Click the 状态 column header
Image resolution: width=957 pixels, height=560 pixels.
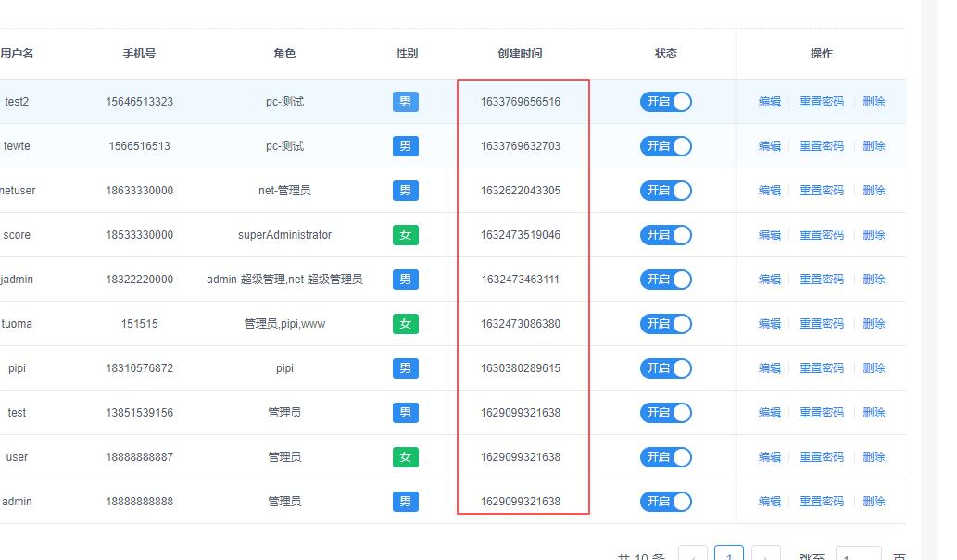pos(666,54)
